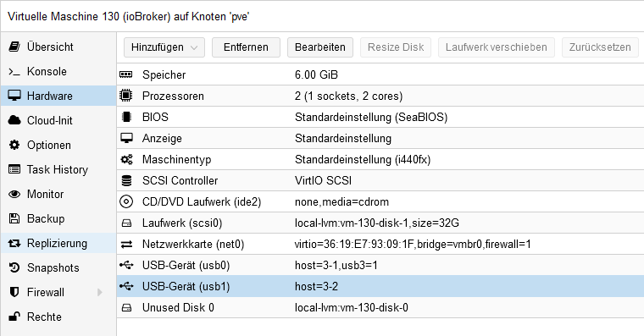
Task: Switch to Cloud-Init section
Action: point(58,121)
